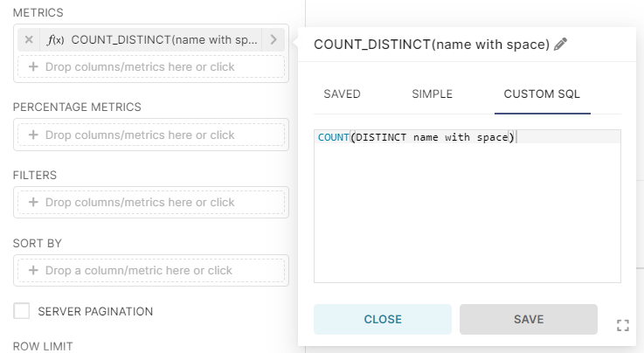Viewport: 644px width, 353px height.
Task: Click the f(x) function icon on metric
Action: [55, 40]
